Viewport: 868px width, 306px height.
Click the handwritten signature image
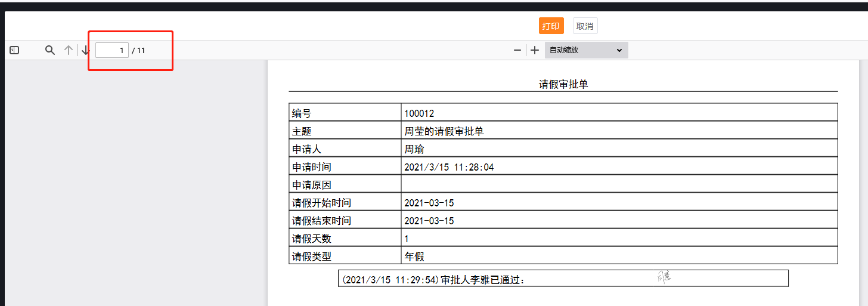coord(664,277)
